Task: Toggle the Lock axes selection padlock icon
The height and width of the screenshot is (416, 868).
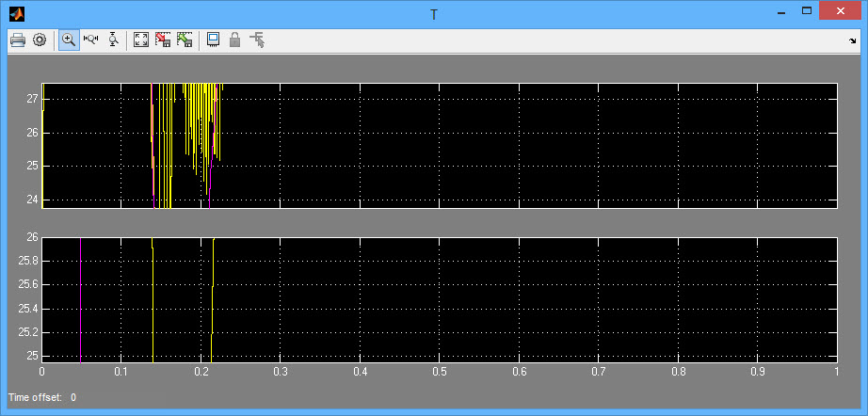Action: tap(234, 40)
